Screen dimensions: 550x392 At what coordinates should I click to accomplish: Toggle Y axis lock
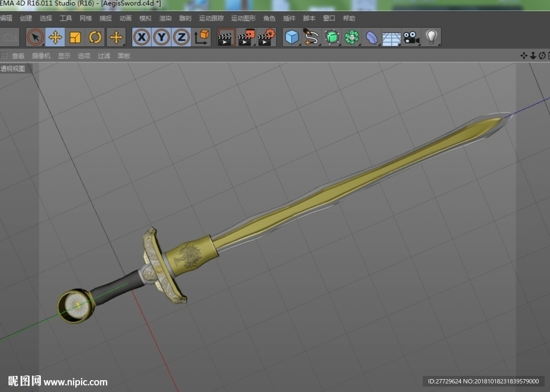[x=162, y=37]
